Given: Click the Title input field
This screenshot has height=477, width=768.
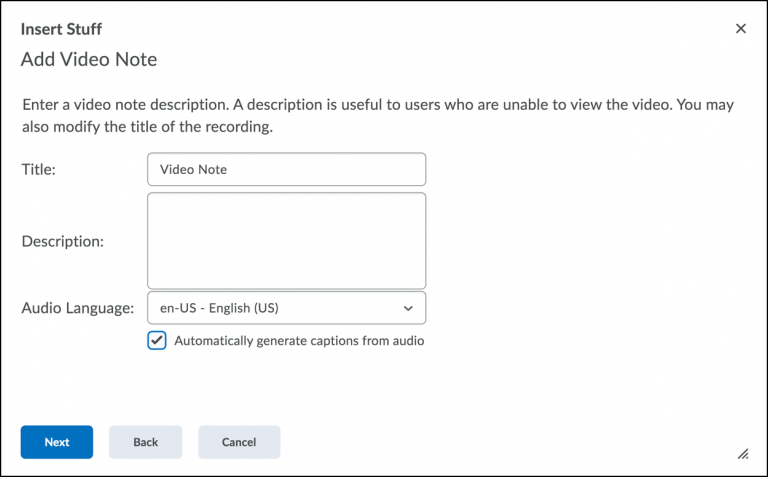Looking at the screenshot, I should [x=287, y=169].
